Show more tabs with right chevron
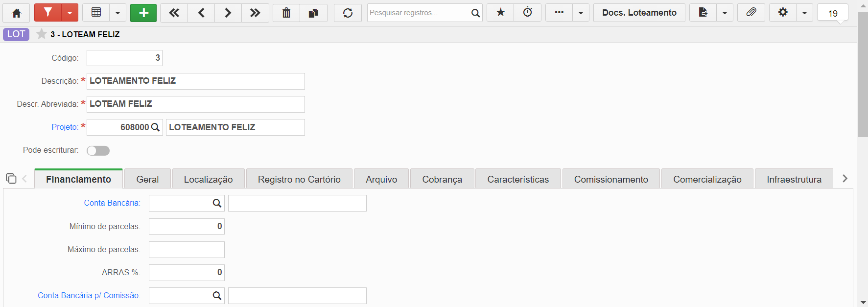 coord(845,179)
